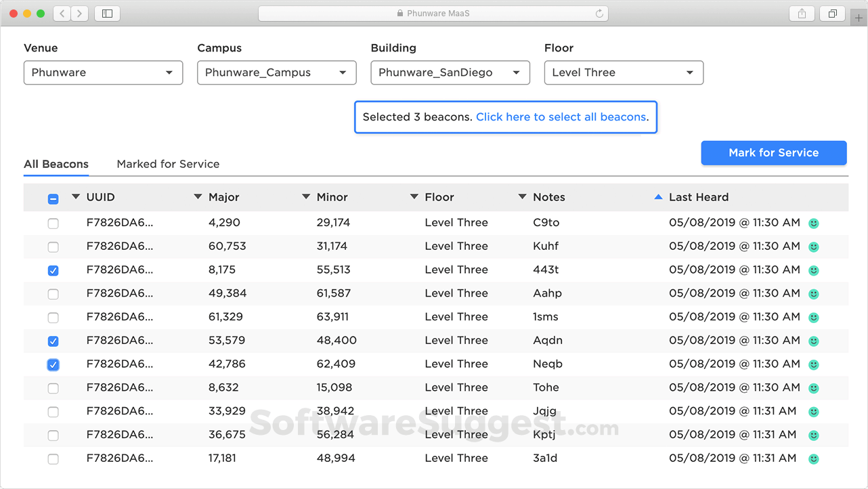Show all tabs overview icon

pos(833,14)
